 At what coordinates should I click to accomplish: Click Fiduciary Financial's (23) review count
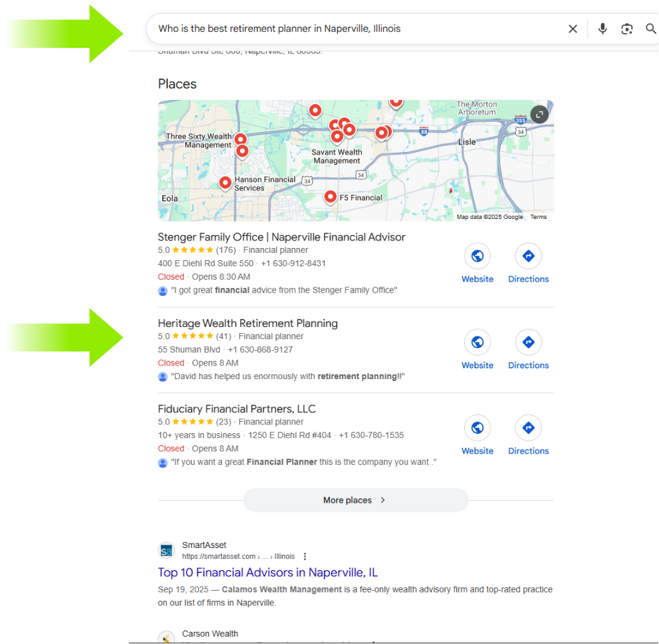[x=224, y=422]
